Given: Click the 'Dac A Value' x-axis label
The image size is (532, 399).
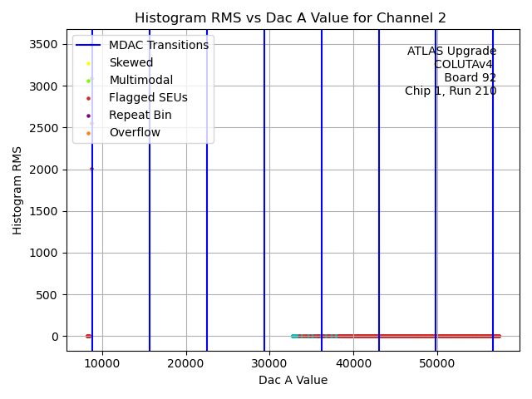Looking at the screenshot, I should click(x=293, y=381).
